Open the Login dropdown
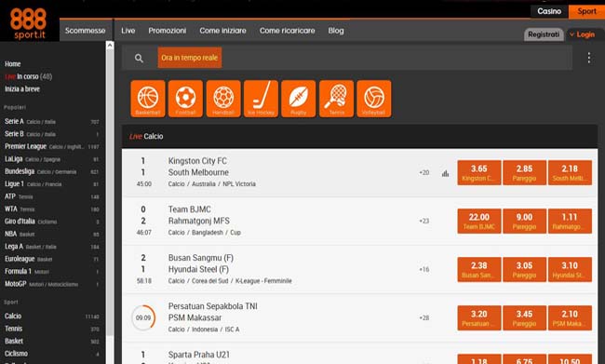This screenshot has width=605, height=364. coord(583,34)
